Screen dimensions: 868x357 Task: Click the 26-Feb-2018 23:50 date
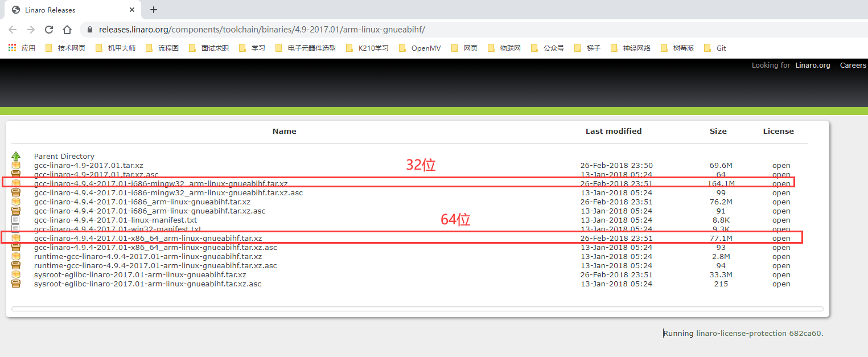click(616, 165)
